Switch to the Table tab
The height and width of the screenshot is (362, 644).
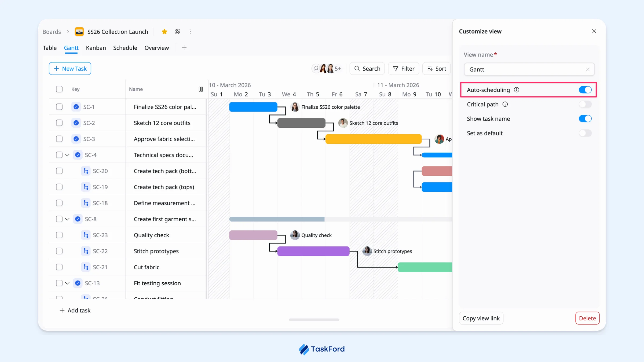[50, 48]
